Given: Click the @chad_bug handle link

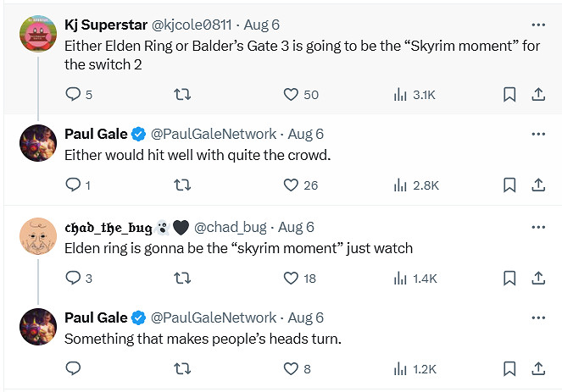Looking at the screenshot, I should point(231,227).
